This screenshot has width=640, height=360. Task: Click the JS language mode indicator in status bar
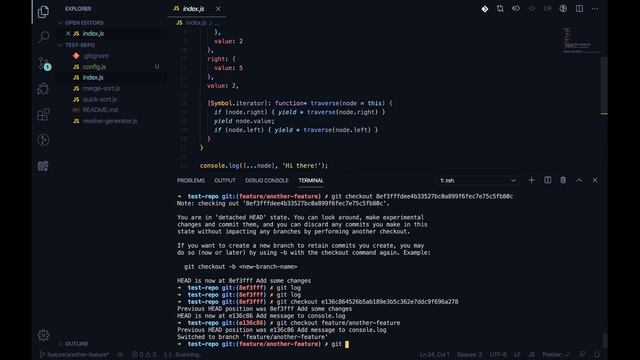532,355
